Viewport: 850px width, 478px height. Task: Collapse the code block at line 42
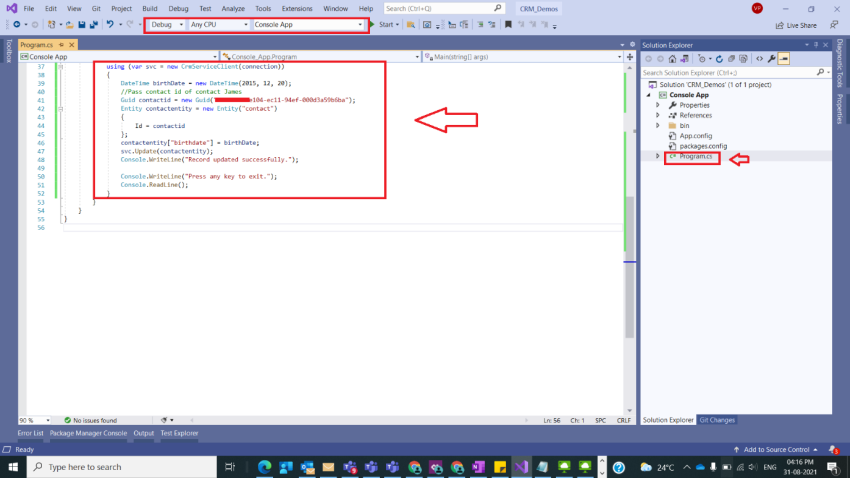(x=61, y=108)
